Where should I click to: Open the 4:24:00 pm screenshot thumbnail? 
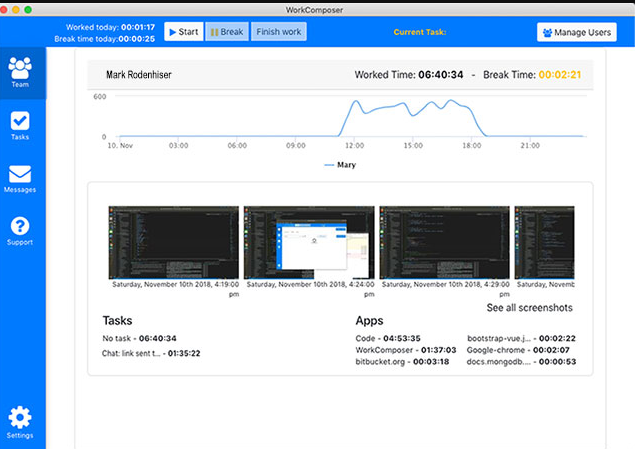(x=309, y=241)
